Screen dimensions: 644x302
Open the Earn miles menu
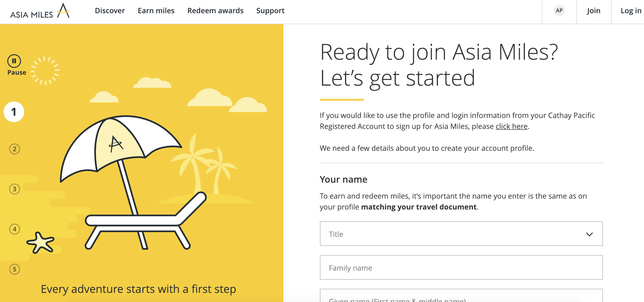(156, 11)
